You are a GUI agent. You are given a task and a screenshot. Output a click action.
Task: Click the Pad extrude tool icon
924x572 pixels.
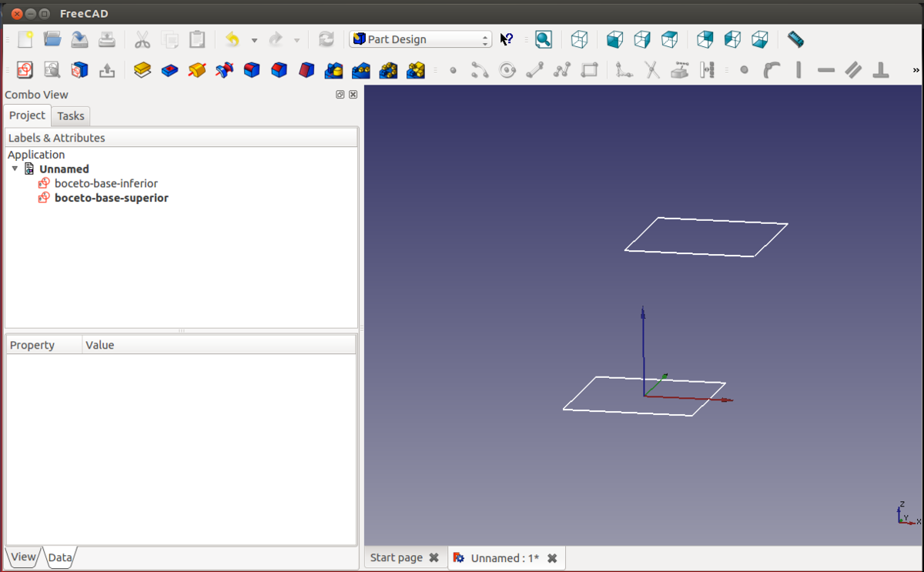(x=142, y=70)
